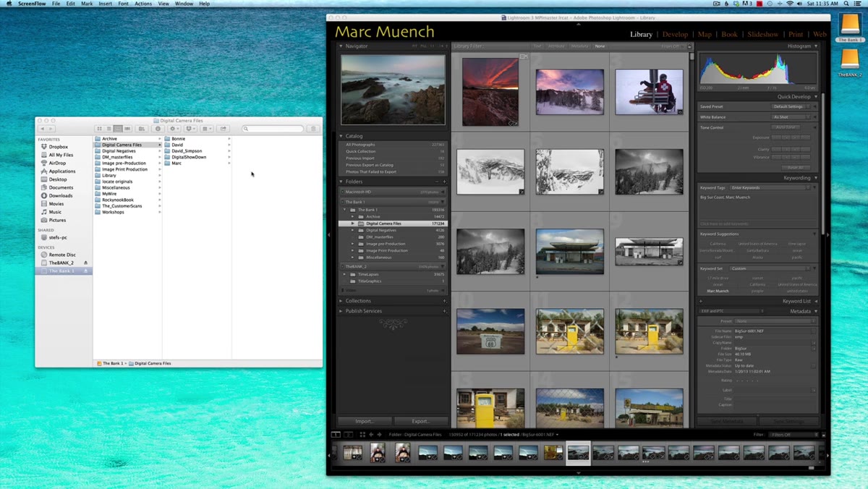Eject TheBANK_2 in Finder sidebar

(x=86, y=263)
